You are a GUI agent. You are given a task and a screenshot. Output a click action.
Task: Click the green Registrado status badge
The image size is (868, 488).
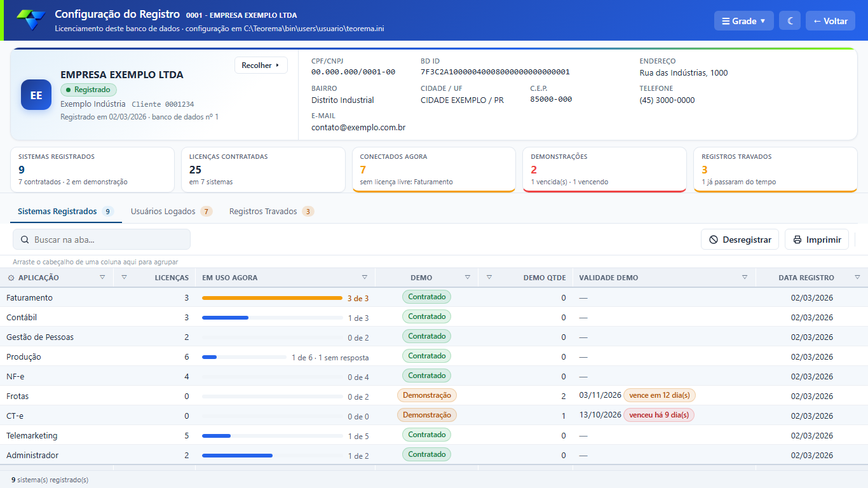(x=88, y=90)
